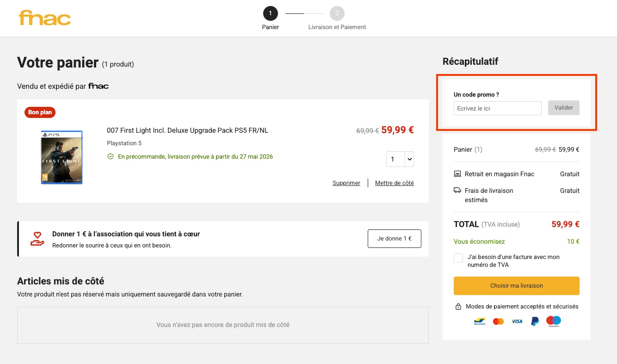Click the promo code input field

[x=497, y=108]
